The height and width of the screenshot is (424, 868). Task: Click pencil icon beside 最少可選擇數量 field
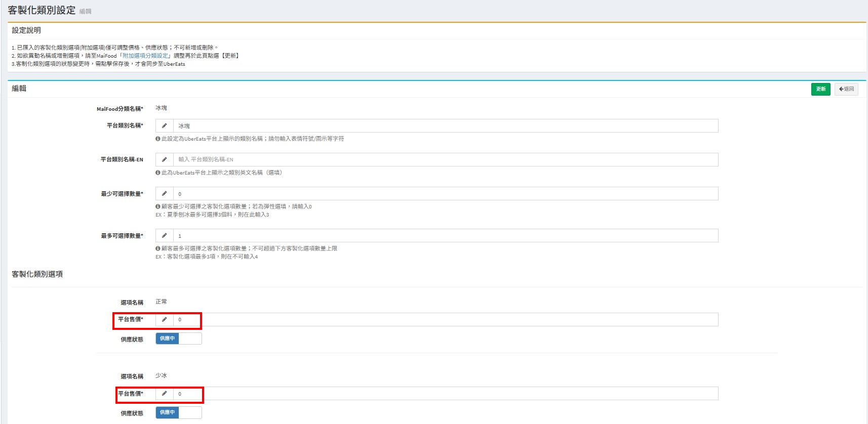point(164,194)
